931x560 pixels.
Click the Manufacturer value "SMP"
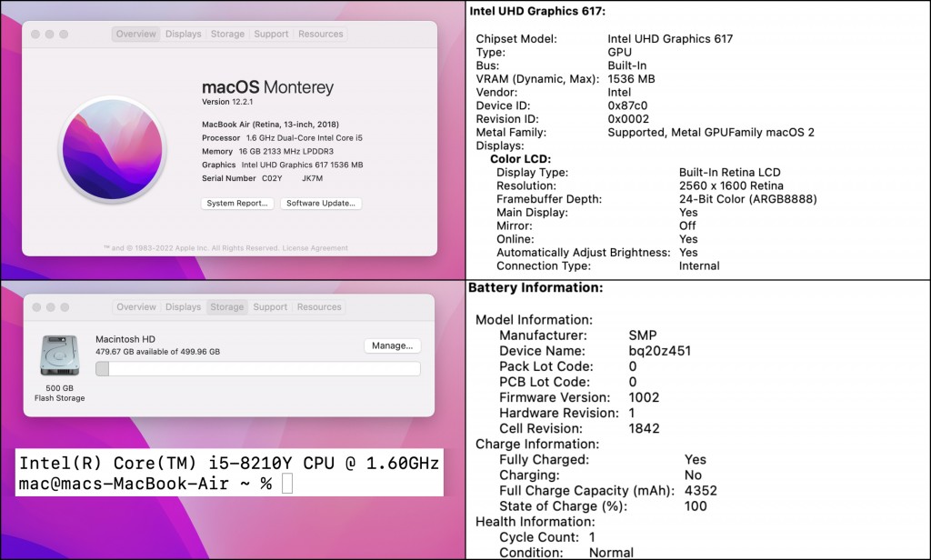pos(643,335)
